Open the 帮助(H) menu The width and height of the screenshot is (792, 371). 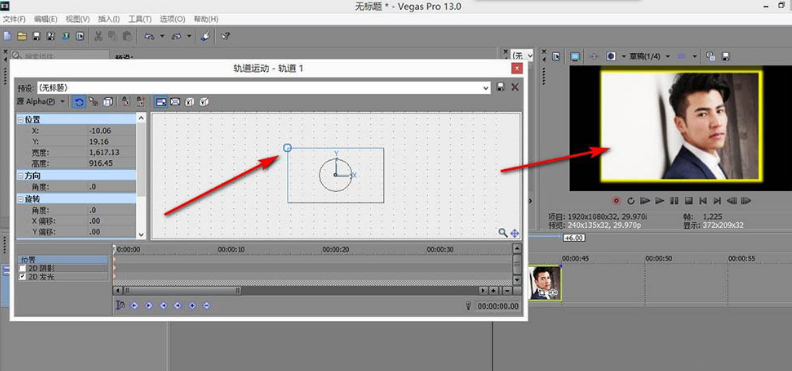tap(206, 19)
